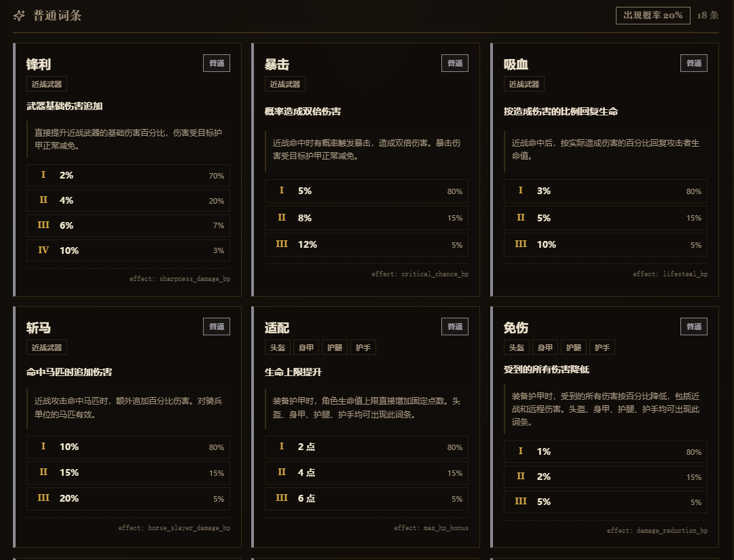Select the 头盔 tag on the 适配 card

pyautogui.click(x=278, y=348)
